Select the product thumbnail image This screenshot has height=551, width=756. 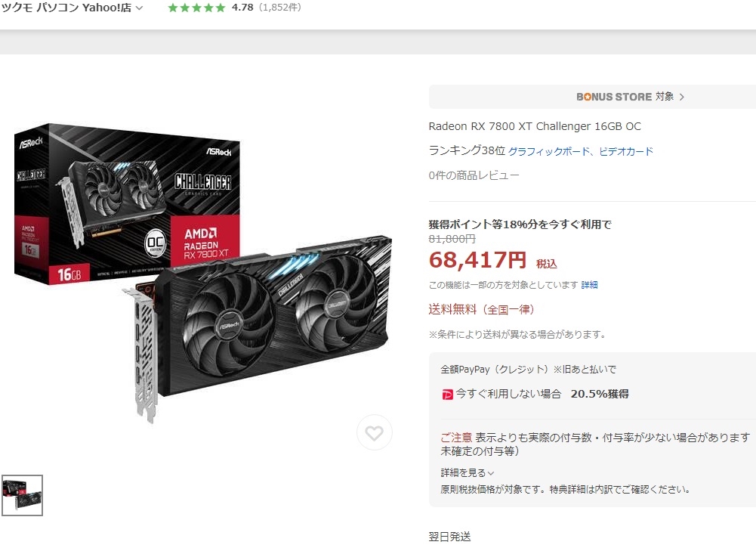pyautogui.click(x=22, y=495)
